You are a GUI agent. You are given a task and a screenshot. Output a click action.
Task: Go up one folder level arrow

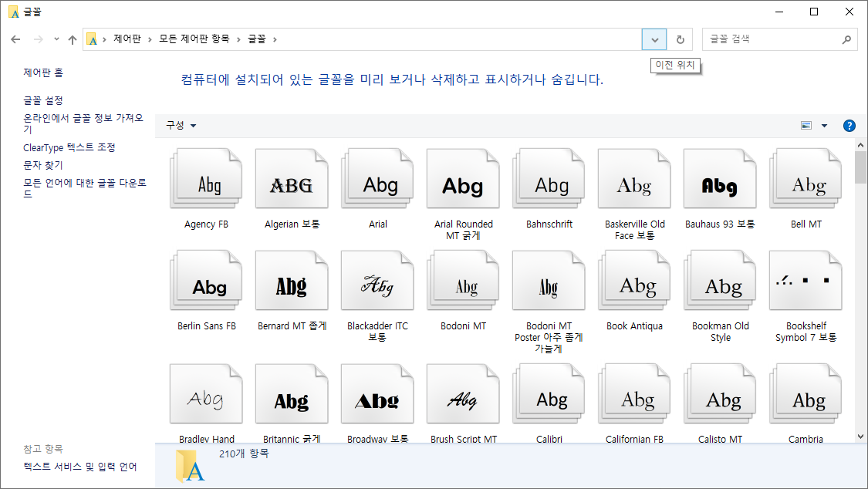coord(73,39)
